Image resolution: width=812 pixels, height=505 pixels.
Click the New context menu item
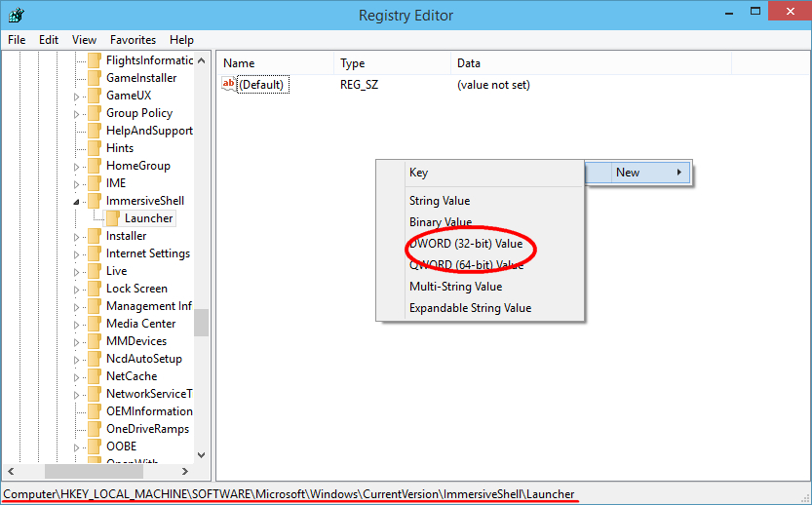[x=638, y=173]
